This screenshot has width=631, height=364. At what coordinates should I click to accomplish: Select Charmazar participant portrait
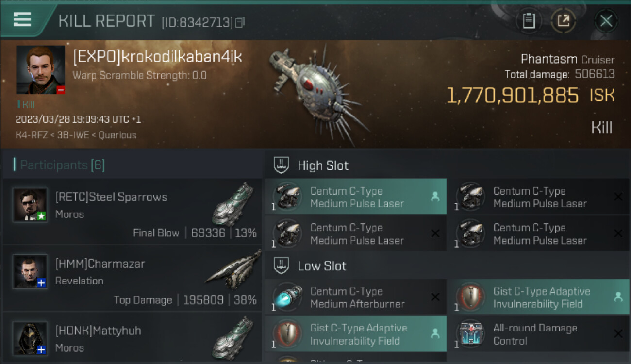coord(30,271)
